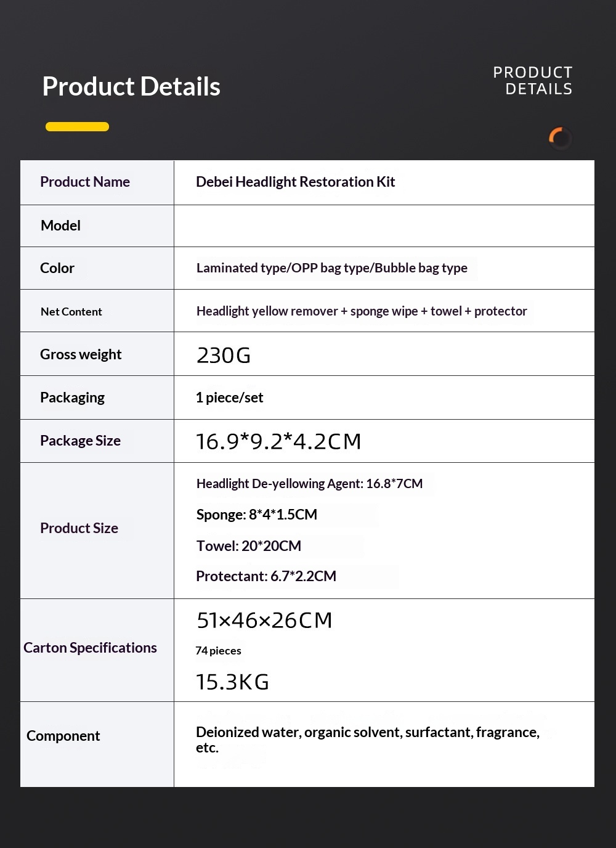Viewport: 616px width, 848px height.
Task: Click the 1 piece/set packaging value
Action: click(229, 397)
